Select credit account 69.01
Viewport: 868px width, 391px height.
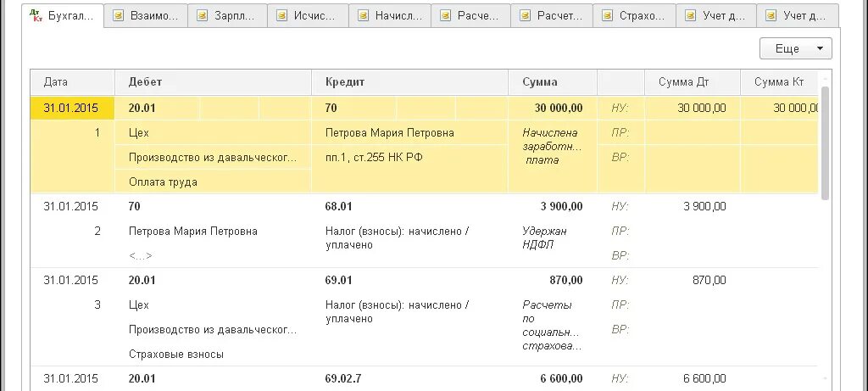pyautogui.click(x=339, y=280)
